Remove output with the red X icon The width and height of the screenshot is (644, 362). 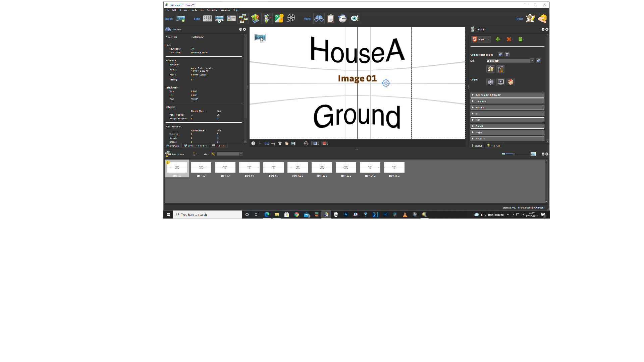[509, 40]
